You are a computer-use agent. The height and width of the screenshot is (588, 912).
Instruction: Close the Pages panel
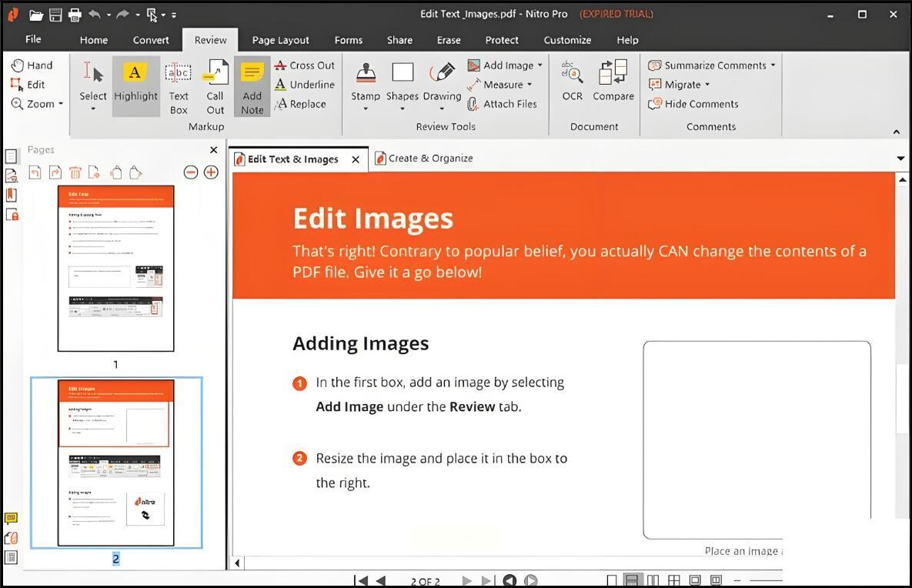coord(214,150)
